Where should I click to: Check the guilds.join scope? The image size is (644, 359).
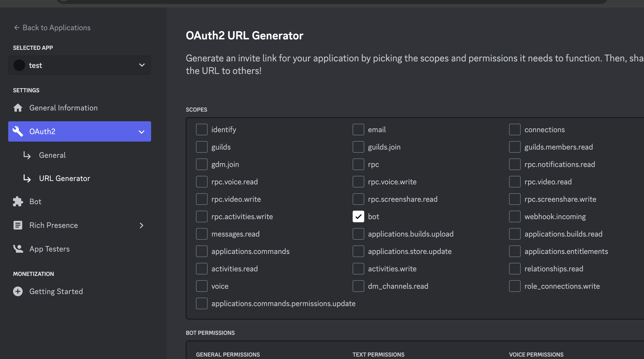358,147
